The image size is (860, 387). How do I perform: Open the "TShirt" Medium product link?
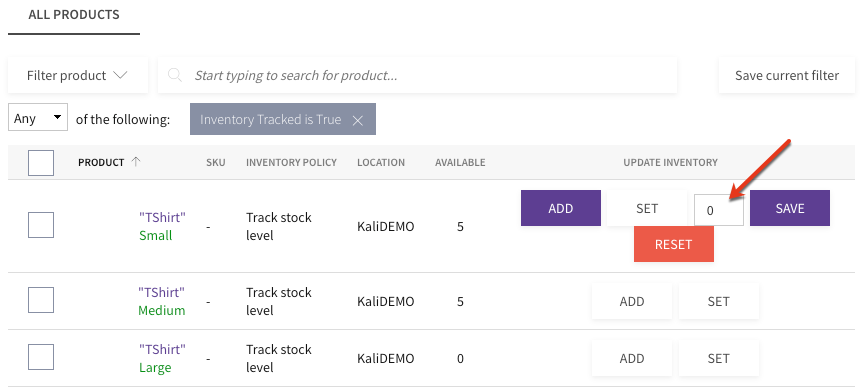coord(162,301)
